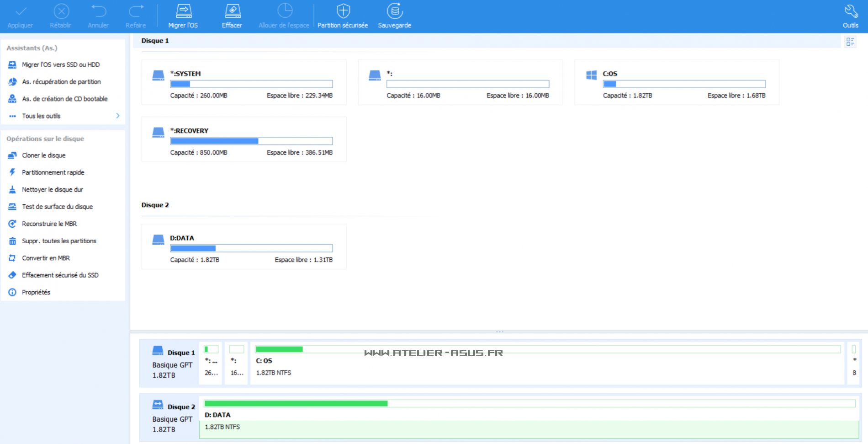This screenshot has height=444, width=868.
Task: Select the Effacer toolbar icon
Action: tap(232, 11)
